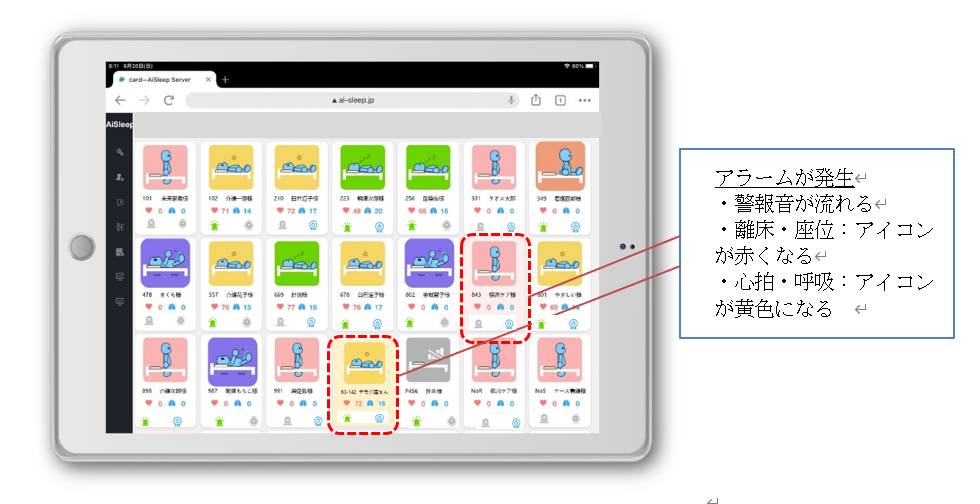Close the card—AiSleep Server tab
The image size is (980, 504).
click(x=208, y=79)
